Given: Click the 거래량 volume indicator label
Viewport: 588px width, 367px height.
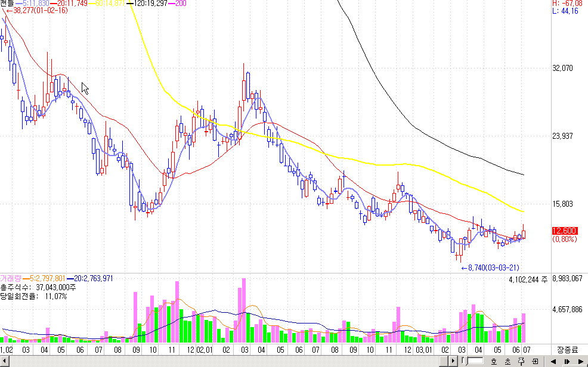Looking at the screenshot, I should pyautogui.click(x=10, y=278).
